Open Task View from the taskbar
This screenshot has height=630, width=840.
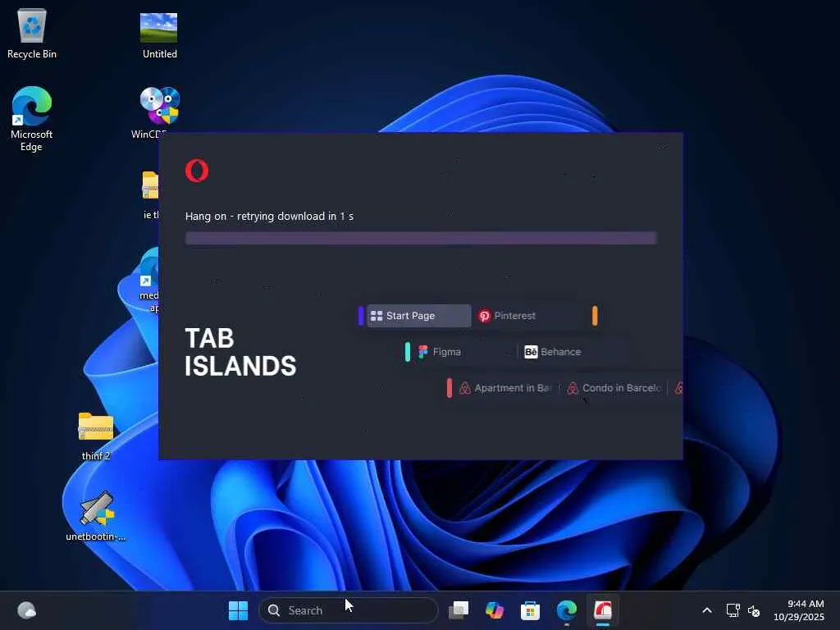pyautogui.click(x=458, y=610)
